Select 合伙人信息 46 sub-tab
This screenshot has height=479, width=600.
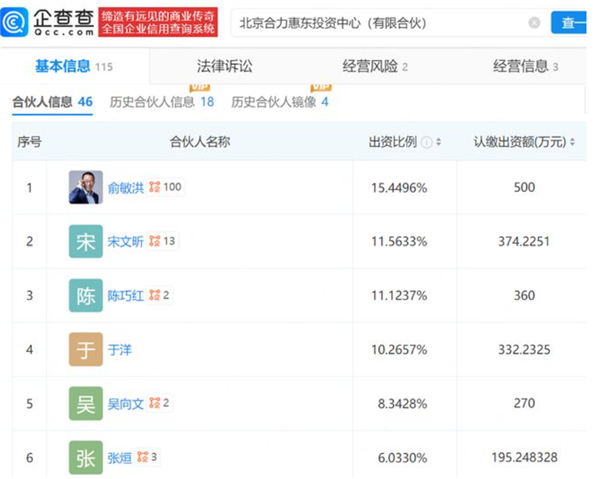tap(52, 102)
